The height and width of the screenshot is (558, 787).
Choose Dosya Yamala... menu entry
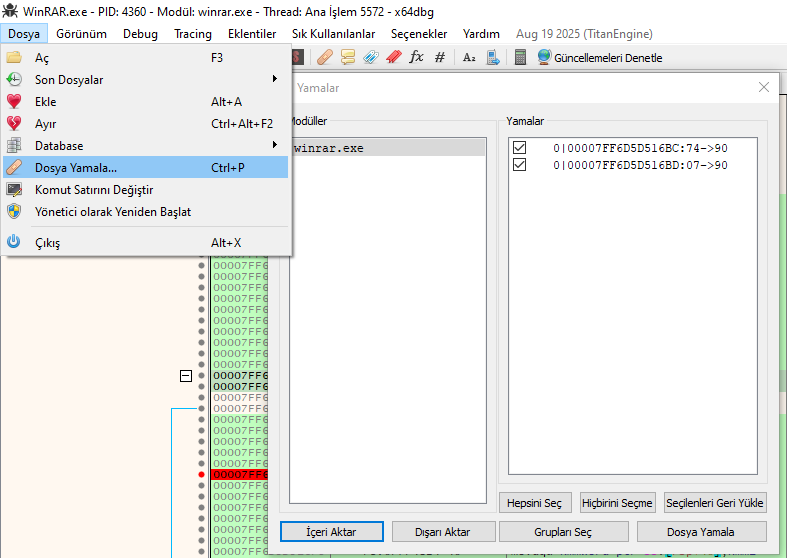pos(146,167)
